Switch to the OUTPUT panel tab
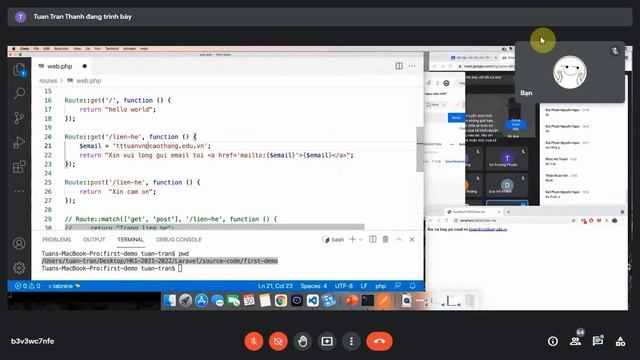Image resolution: width=640 pixels, height=360 pixels. pos(94,240)
